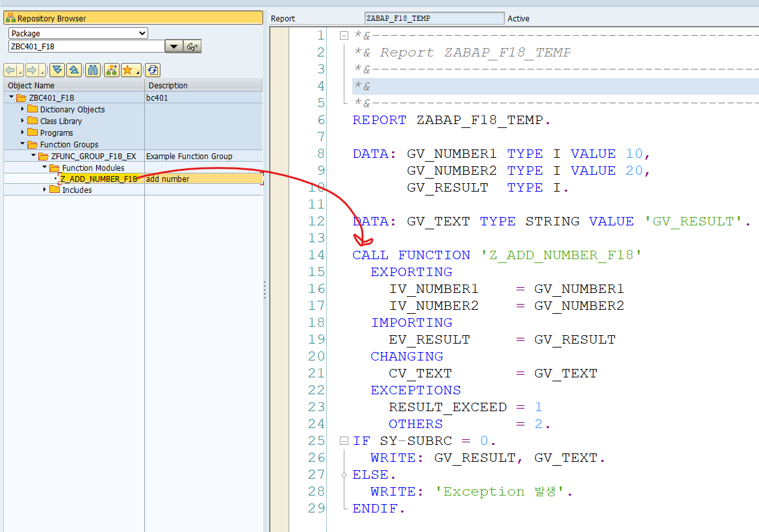Image resolution: width=759 pixels, height=532 pixels.
Task: Click the ZABAP_F18_TEMP report name field
Action: pos(434,18)
